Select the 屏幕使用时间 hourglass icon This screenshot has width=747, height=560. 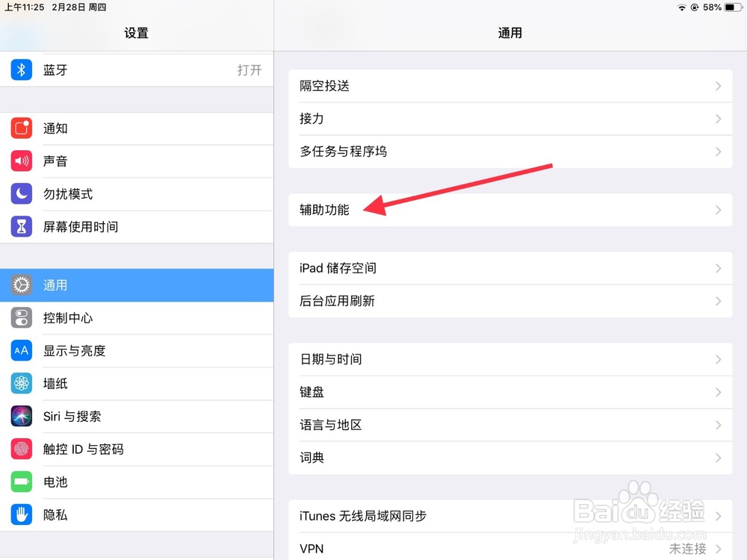click(x=20, y=227)
